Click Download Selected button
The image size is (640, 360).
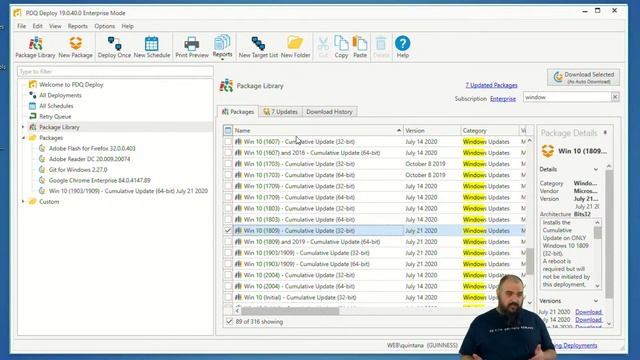tap(584, 77)
